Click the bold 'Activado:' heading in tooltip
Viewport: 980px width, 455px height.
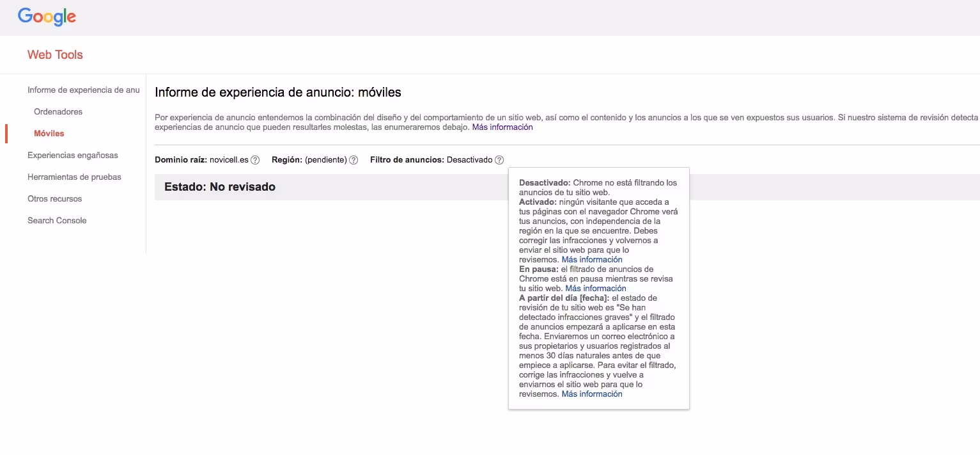[x=538, y=202]
